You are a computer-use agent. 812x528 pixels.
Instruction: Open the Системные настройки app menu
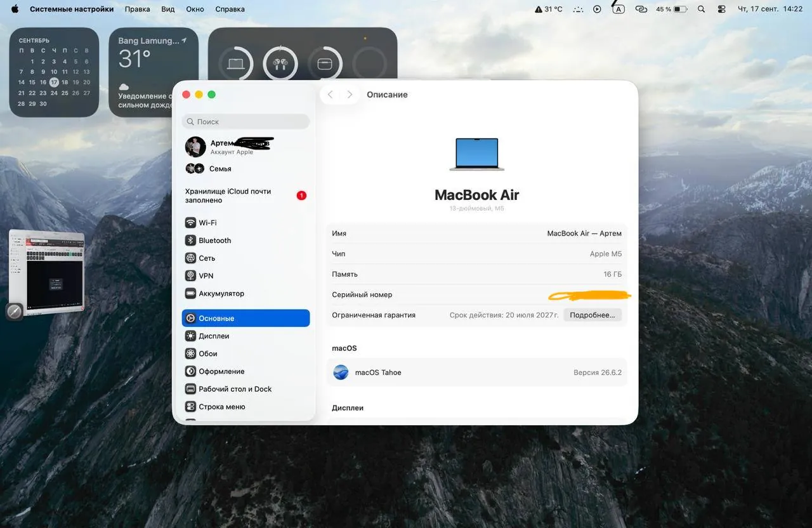(x=72, y=9)
